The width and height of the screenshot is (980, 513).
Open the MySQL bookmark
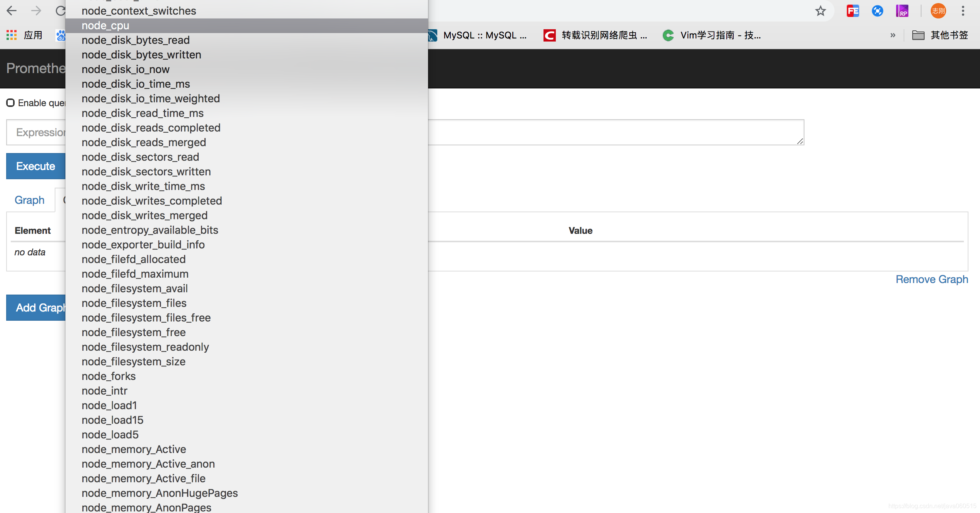click(478, 35)
